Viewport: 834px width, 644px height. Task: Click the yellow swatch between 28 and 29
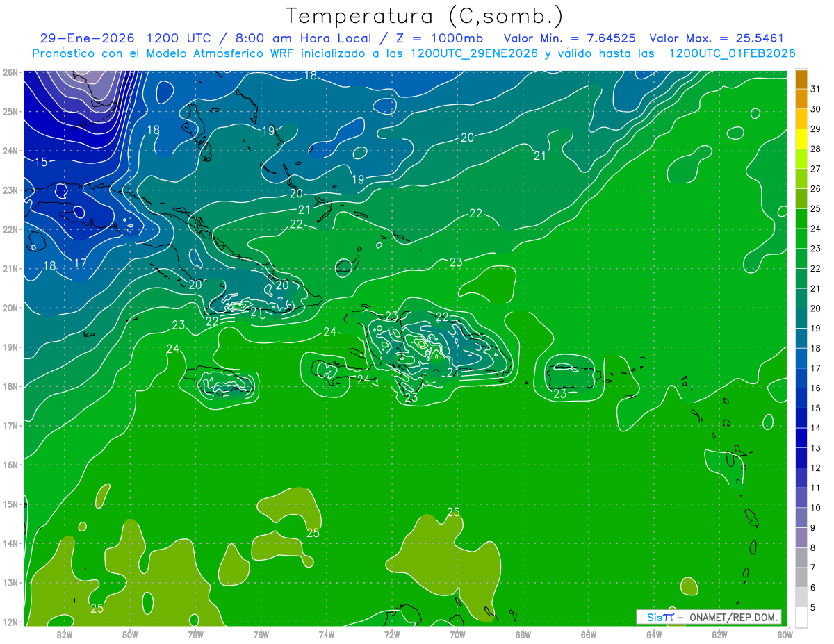(x=801, y=138)
